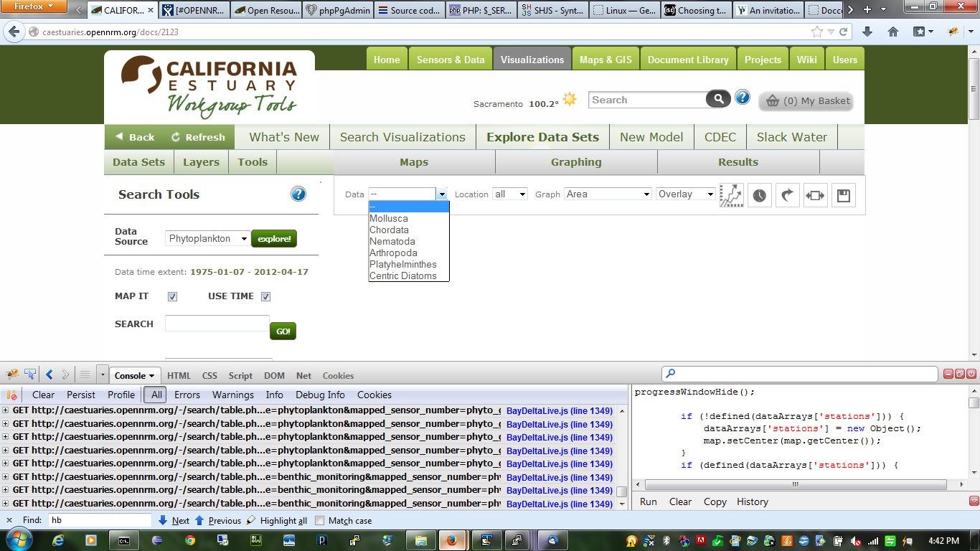This screenshot has width=980, height=551.
Task: Click Firebug back arrow icon
Action: tap(50, 375)
